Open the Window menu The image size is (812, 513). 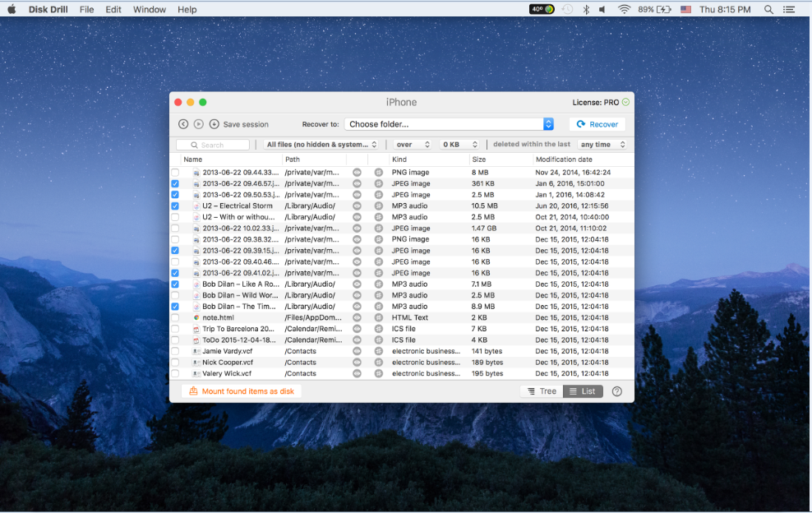pos(149,9)
